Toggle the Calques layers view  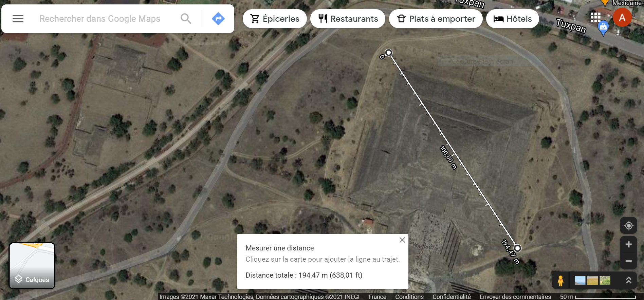32,266
